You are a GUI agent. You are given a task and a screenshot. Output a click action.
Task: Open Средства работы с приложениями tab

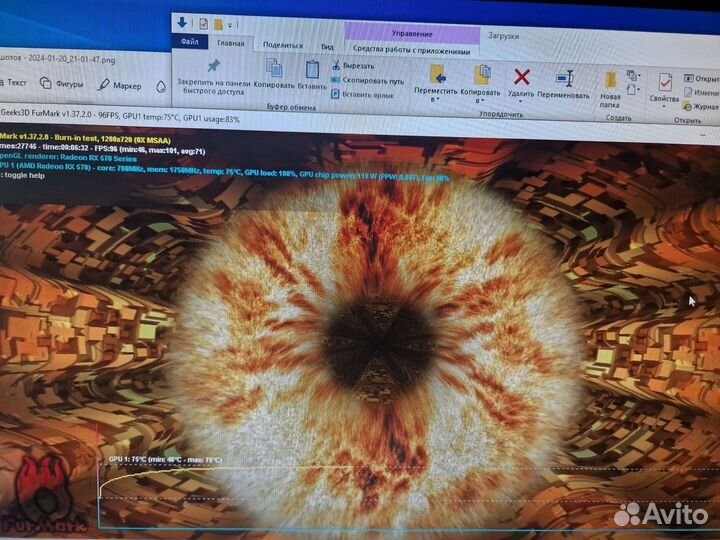coord(411,51)
